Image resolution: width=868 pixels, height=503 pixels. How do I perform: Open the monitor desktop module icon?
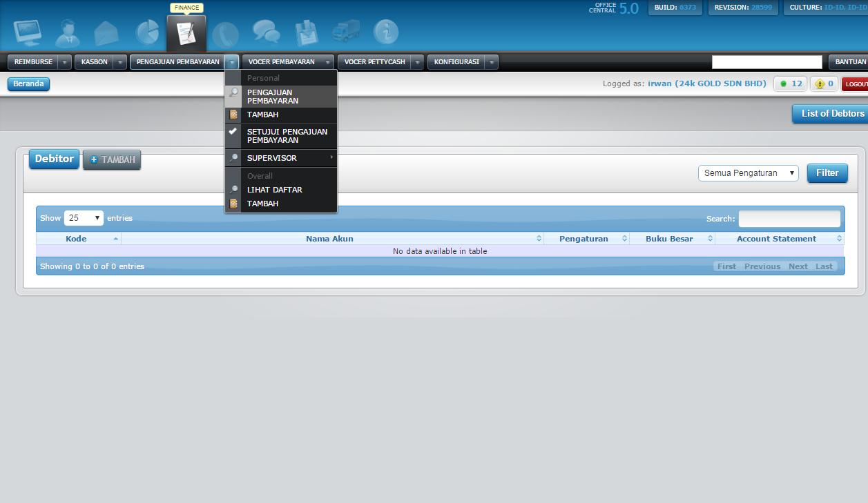[x=28, y=32]
